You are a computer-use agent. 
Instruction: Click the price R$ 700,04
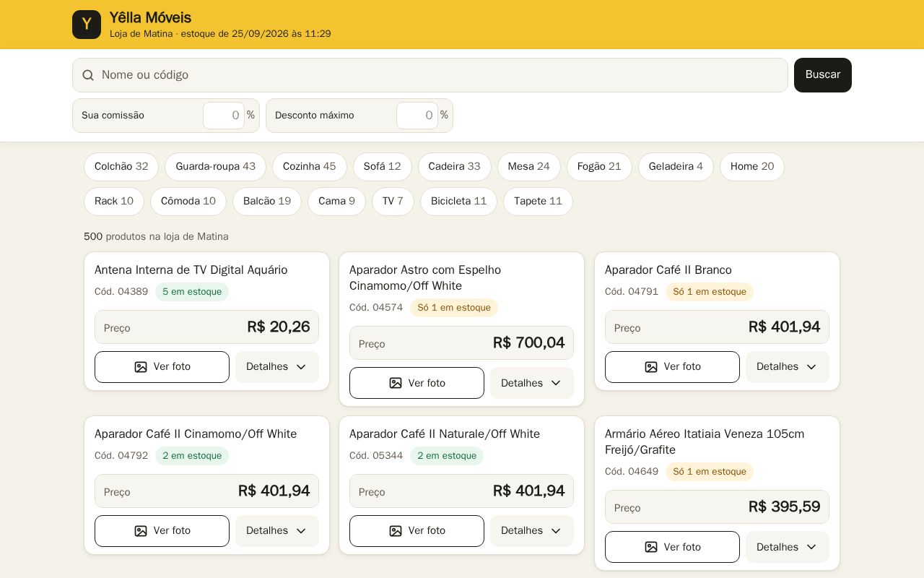pyautogui.click(x=528, y=343)
